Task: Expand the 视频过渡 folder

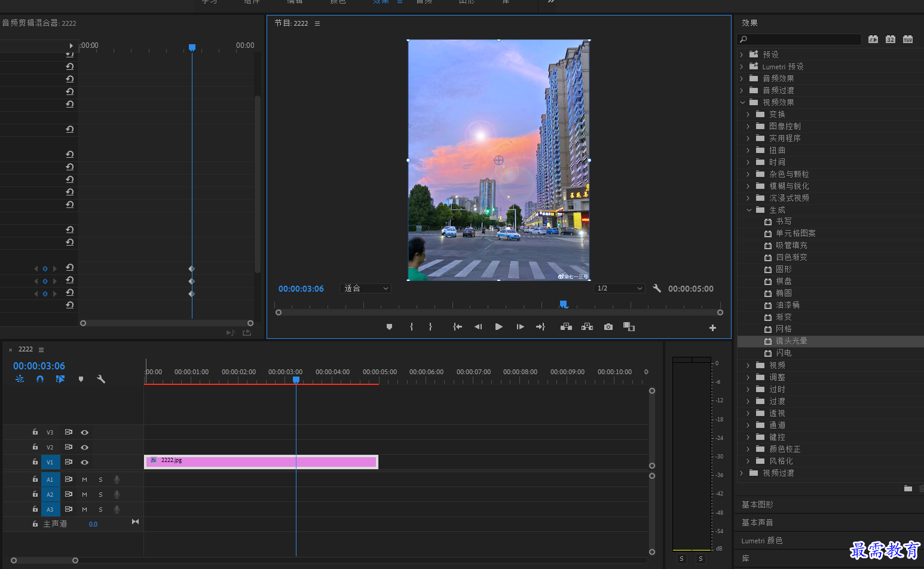Action: click(742, 473)
